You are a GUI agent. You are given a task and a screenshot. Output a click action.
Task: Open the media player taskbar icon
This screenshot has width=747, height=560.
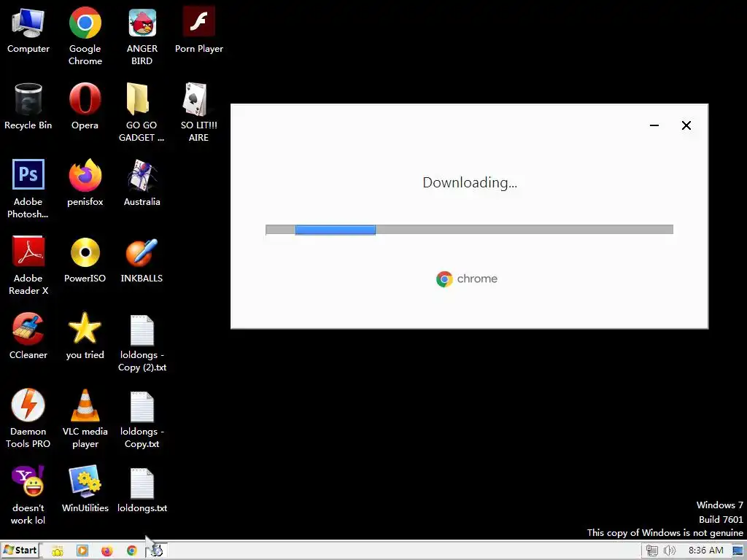click(x=82, y=551)
